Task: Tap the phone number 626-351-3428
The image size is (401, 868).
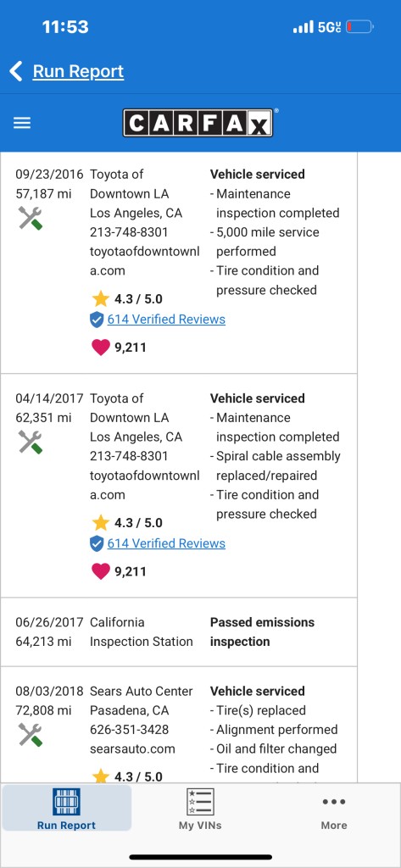Action: pos(129,730)
